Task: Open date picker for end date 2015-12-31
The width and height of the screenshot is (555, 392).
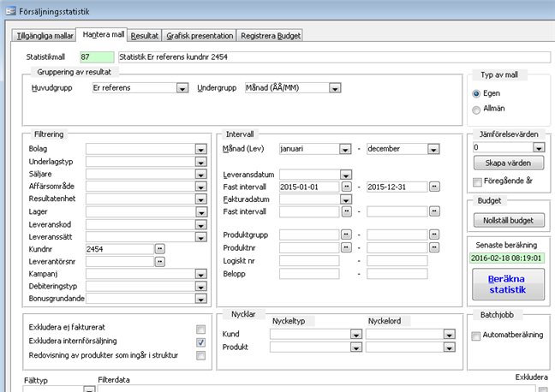Action: point(433,187)
